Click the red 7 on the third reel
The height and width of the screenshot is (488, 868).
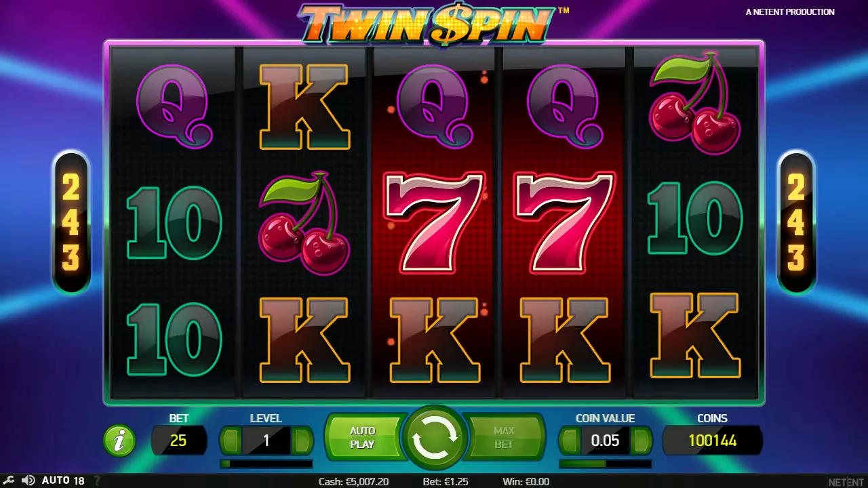pyautogui.click(x=435, y=222)
